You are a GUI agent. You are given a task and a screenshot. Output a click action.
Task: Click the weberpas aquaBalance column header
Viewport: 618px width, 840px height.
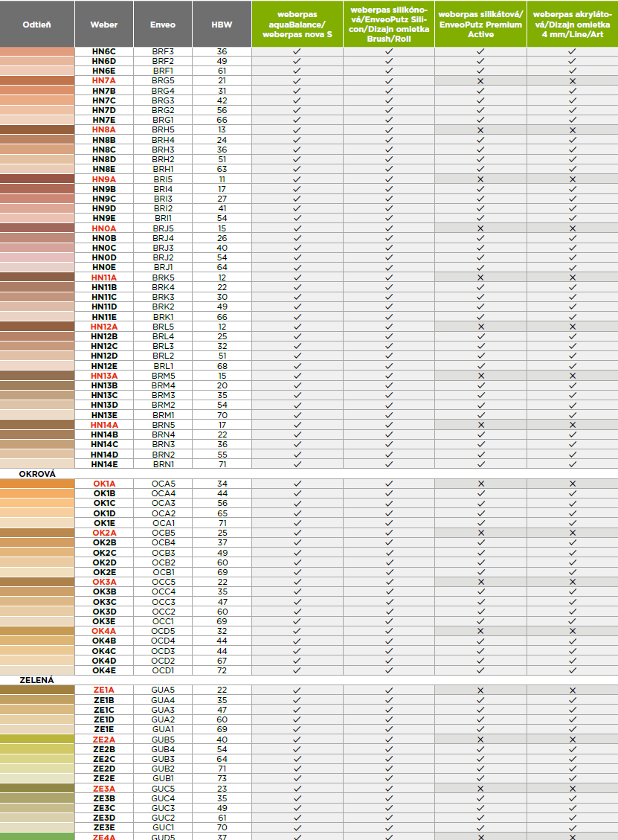[x=297, y=24]
